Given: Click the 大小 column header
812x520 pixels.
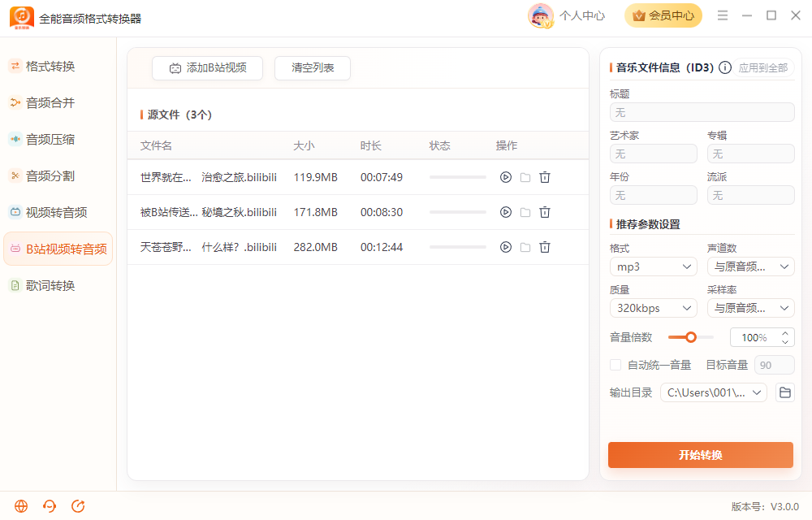Looking at the screenshot, I should 304,145.
